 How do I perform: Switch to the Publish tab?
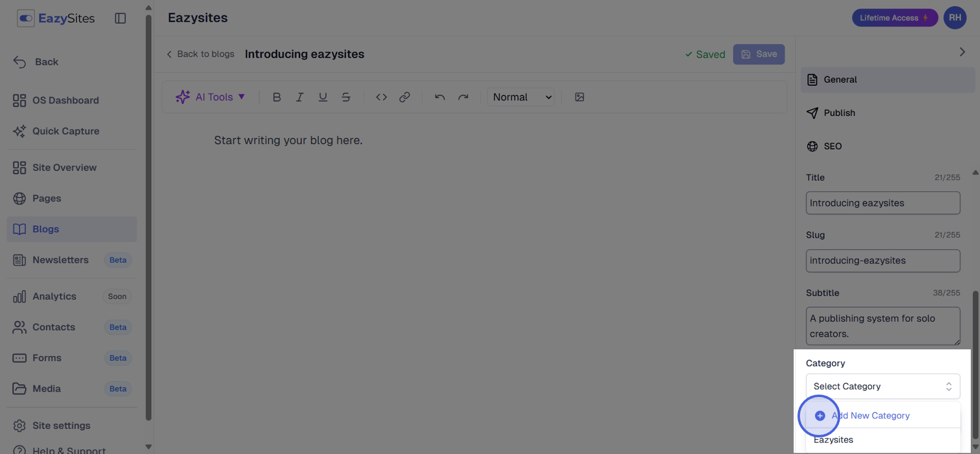point(888,113)
